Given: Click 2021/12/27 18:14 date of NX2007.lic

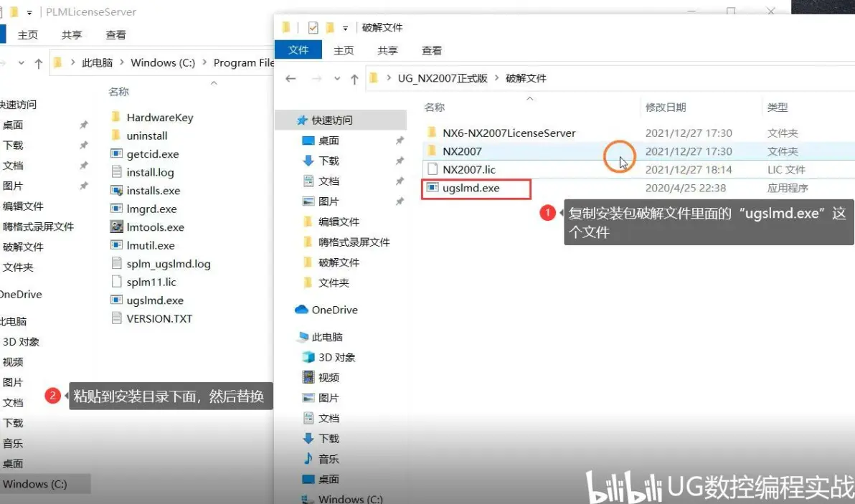Looking at the screenshot, I should (688, 170).
